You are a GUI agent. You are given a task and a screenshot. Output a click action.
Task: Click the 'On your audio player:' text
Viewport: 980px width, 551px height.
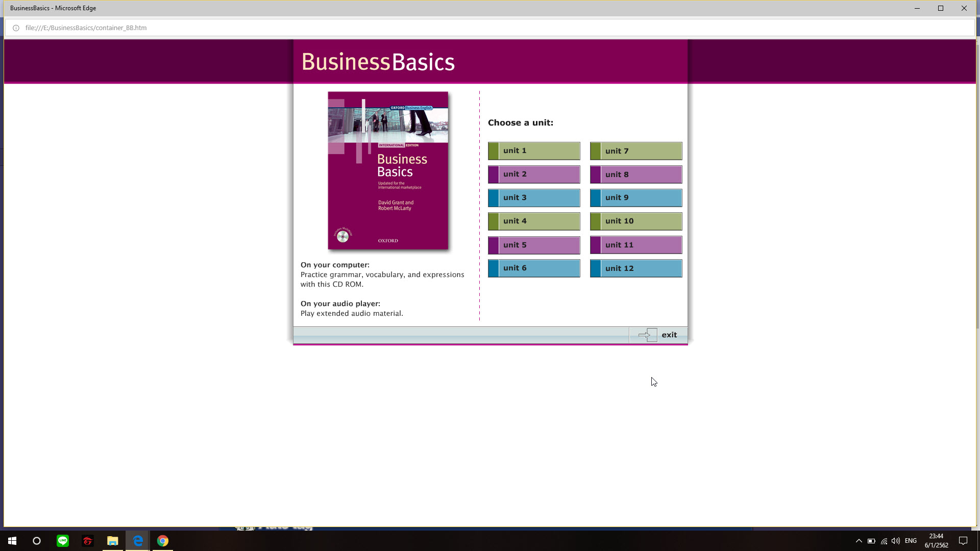pos(340,304)
